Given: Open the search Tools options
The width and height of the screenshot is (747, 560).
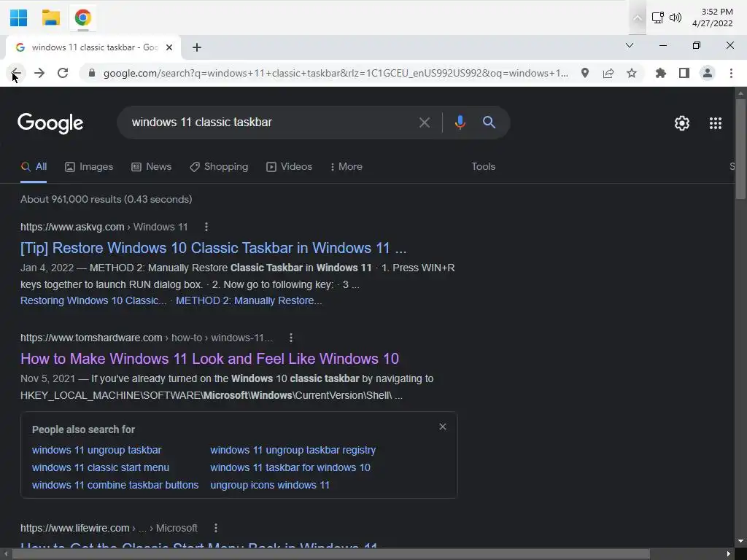Looking at the screenshot, I should coord(484,167).
